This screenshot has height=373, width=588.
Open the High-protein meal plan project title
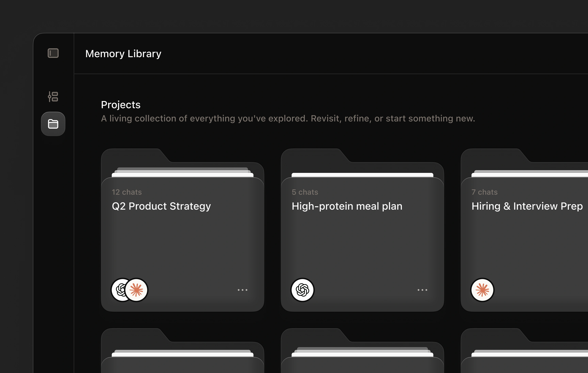click(x=347, y=206)
